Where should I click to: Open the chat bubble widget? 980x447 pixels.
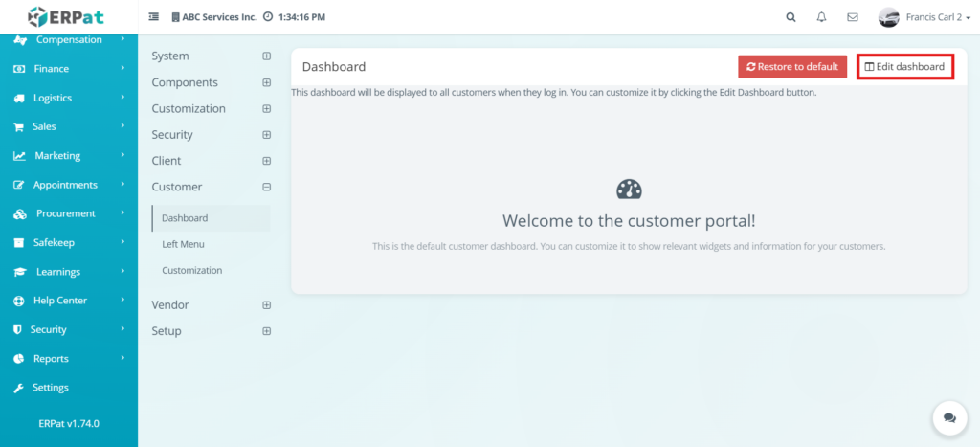point(949,417)
